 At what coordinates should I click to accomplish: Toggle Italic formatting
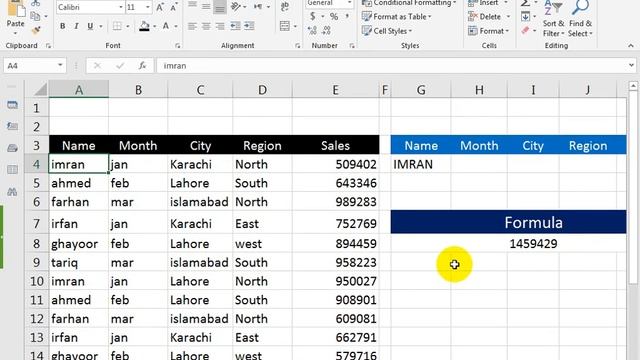tap(76, 26)
